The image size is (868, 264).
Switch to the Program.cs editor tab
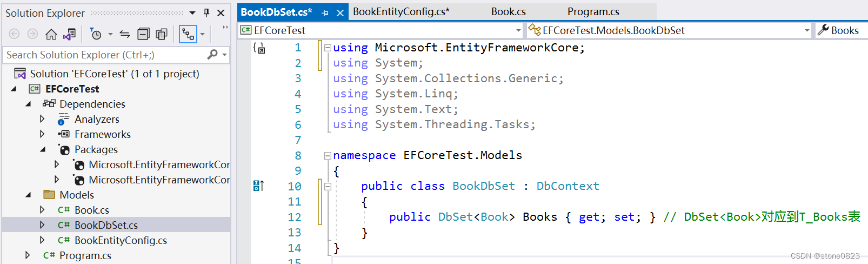tap(593, 11)
